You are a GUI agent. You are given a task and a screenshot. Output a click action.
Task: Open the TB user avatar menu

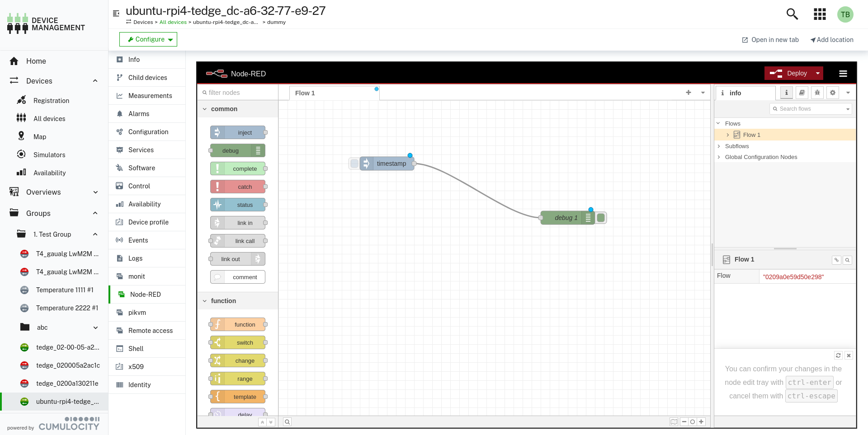coord(845,14)
